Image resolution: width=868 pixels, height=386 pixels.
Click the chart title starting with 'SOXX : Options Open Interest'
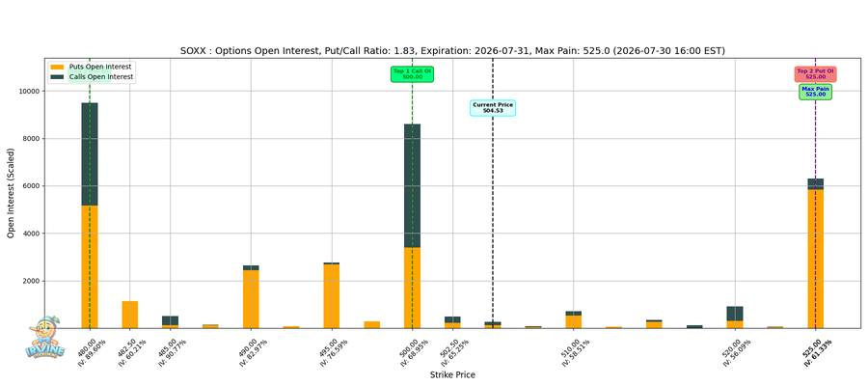click(453, 51)
